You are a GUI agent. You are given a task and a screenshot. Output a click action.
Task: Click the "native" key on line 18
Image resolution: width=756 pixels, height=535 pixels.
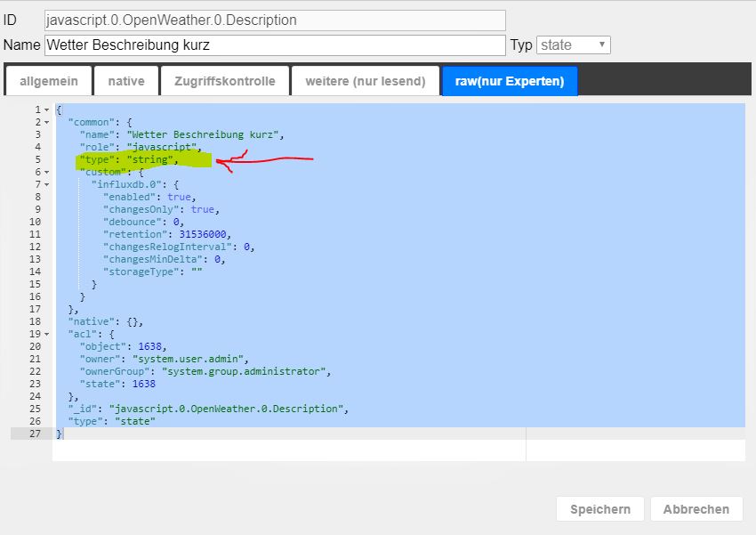point(91,321)
